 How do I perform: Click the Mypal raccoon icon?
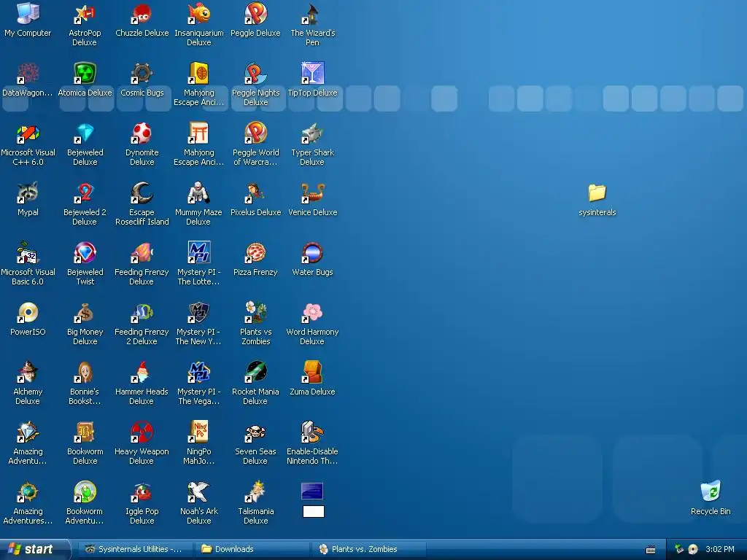(28, 193)
